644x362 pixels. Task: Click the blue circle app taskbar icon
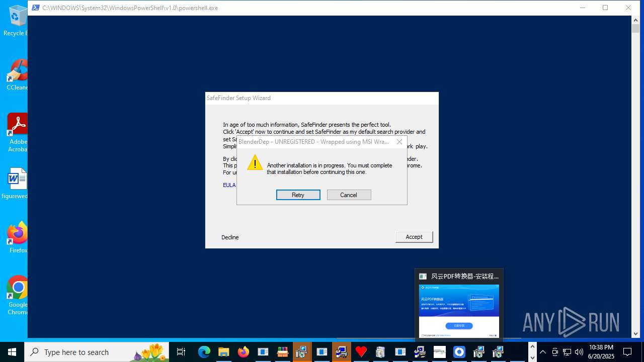pos(459,352)
